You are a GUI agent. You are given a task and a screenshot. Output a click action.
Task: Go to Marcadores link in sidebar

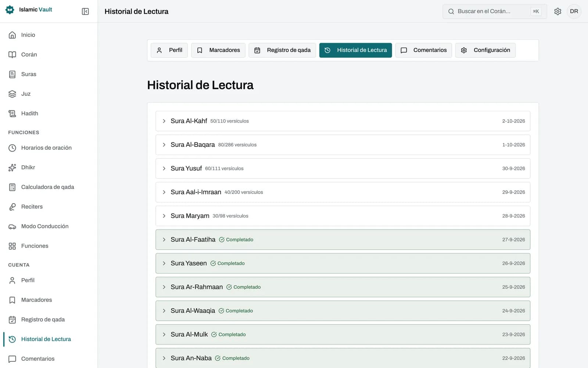(x=36, y=300)
